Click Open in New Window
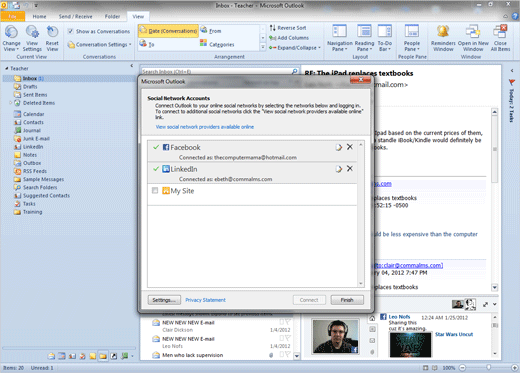 pyautogui.click(x=473, y=39)
